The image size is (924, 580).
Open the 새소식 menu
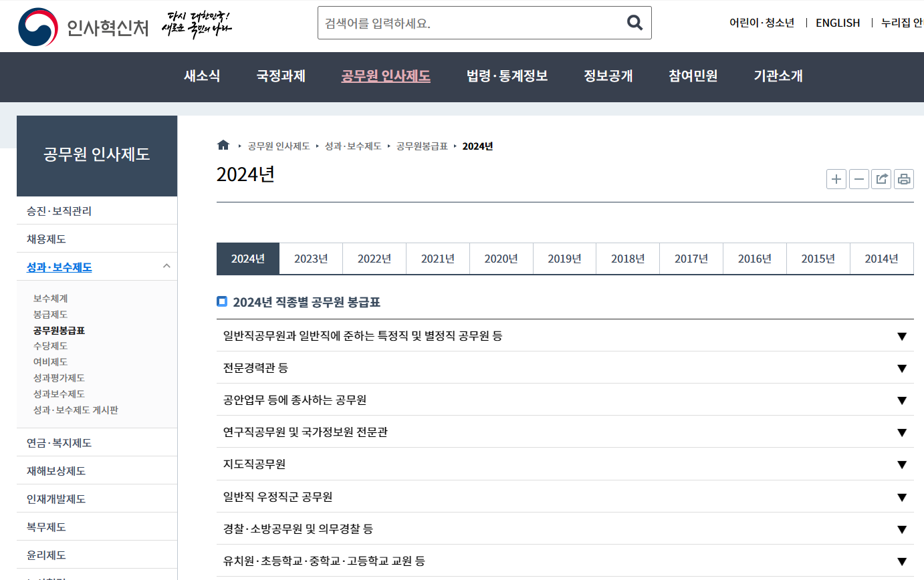click(x=202, y=76)
